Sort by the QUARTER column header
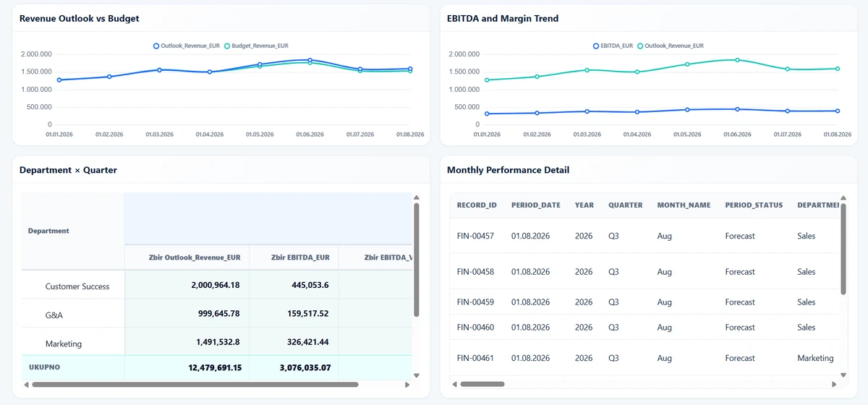This screenshot has height=405, width=868. [x=626, y=205]
